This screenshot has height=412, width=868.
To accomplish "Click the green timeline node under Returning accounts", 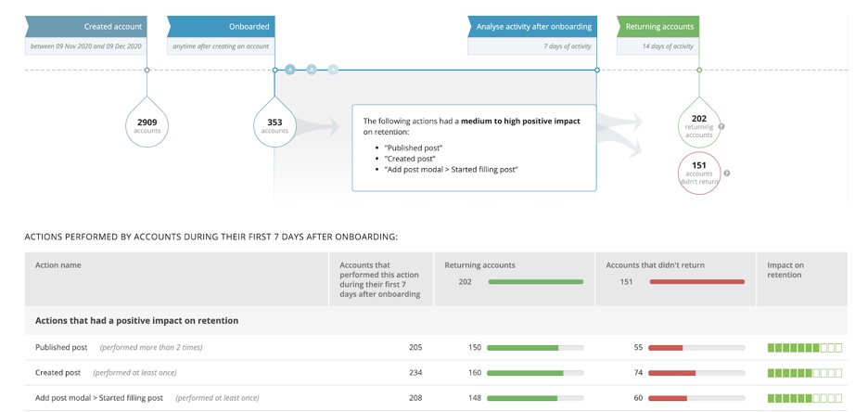I will pos(699,70).
